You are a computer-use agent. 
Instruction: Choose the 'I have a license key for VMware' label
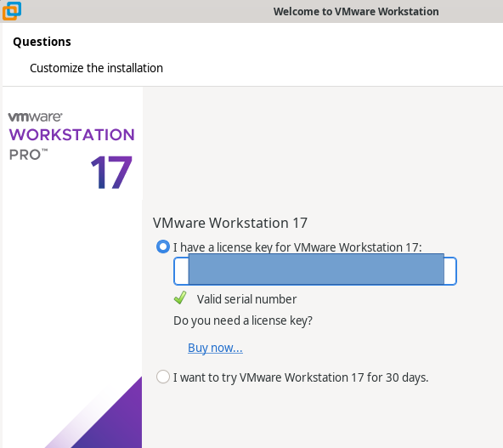(x=297, y=247)
